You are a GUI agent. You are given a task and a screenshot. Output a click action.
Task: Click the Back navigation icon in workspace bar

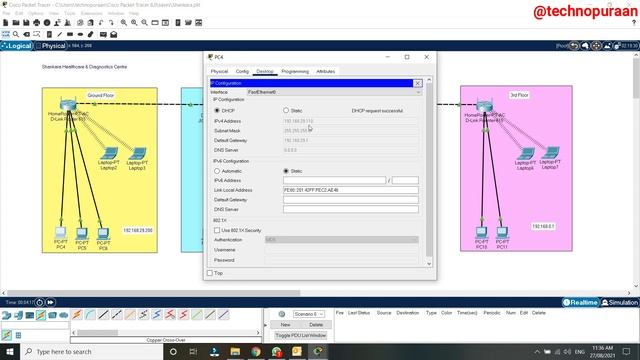click(x=574, y=46)
